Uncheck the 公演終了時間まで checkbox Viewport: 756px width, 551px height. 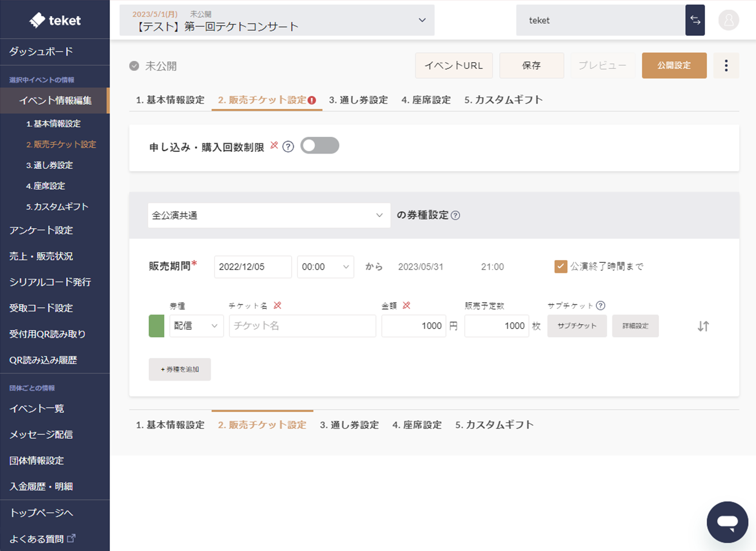(x=560, y=267)
